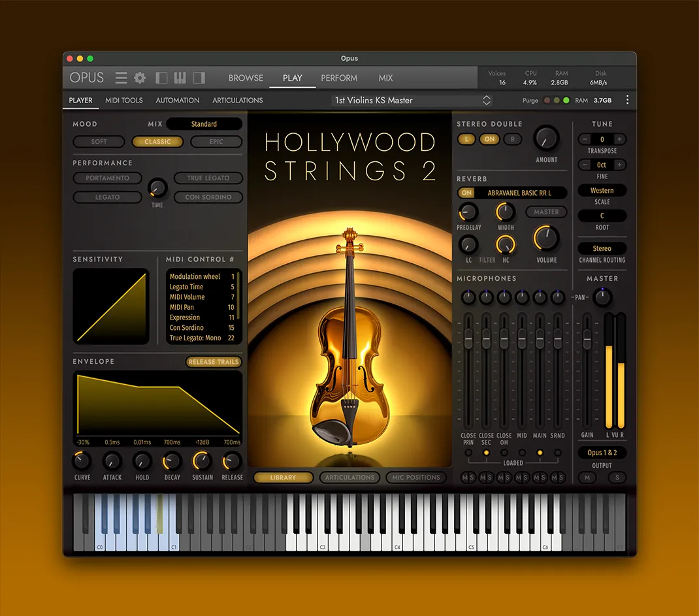This screenshot has width=699, height=616.
Task: Click the envelope Release knob
Action: coord(232,461)
